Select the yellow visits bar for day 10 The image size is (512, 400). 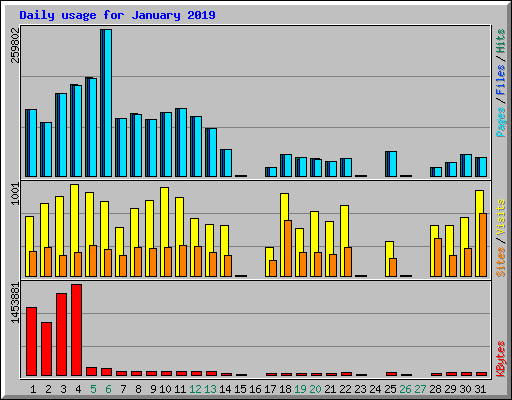click(164, 217)
